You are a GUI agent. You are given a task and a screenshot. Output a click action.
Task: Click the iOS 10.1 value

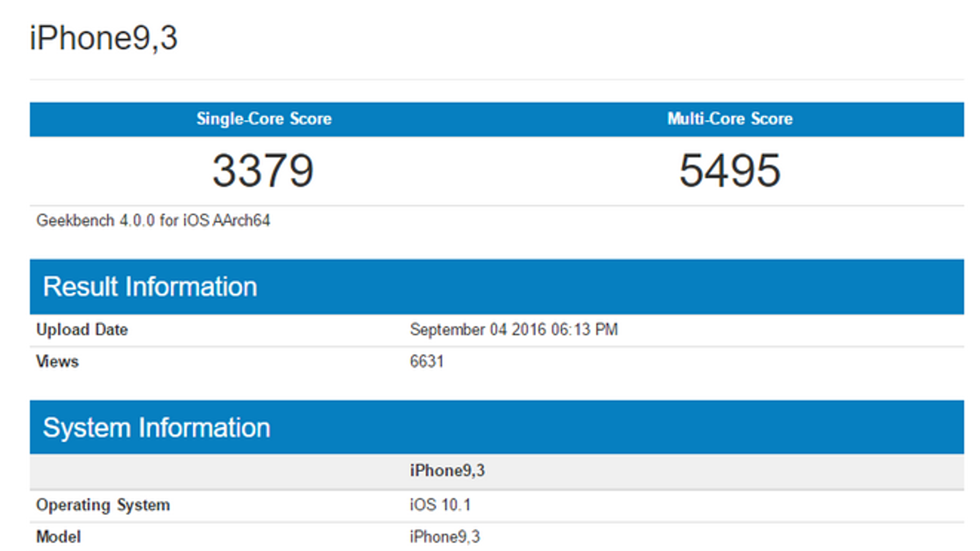(x=440, y=505)
